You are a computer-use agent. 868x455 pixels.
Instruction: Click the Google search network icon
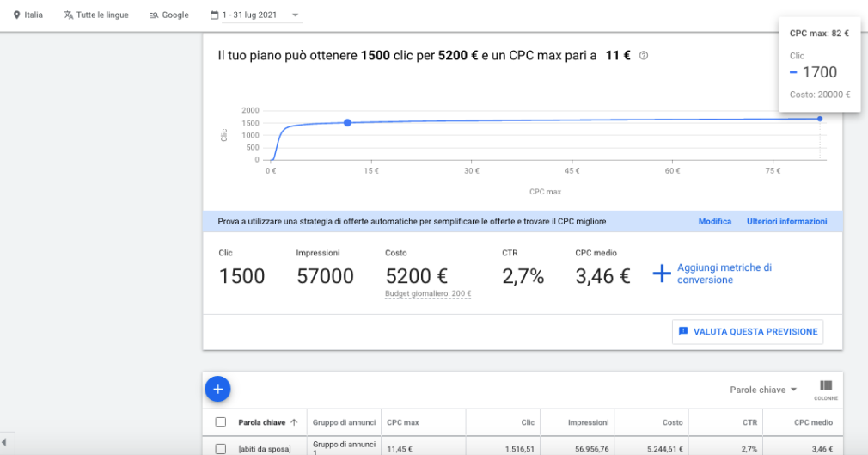pos(154,15)
